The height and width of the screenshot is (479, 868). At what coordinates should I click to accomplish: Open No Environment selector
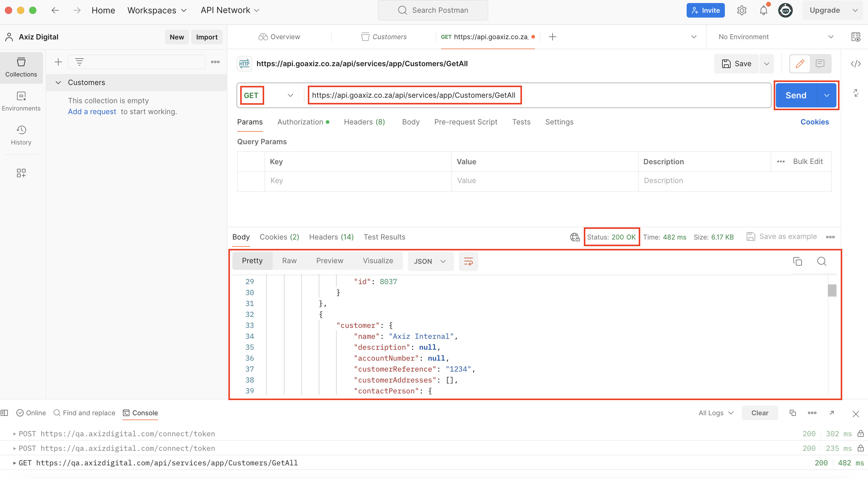pyautogui.click(x=776, y=37)
